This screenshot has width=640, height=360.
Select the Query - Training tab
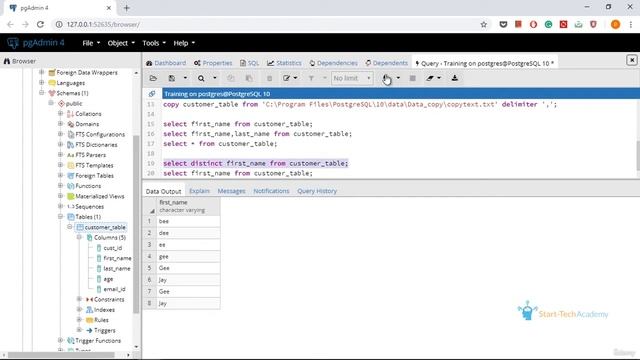484,63
